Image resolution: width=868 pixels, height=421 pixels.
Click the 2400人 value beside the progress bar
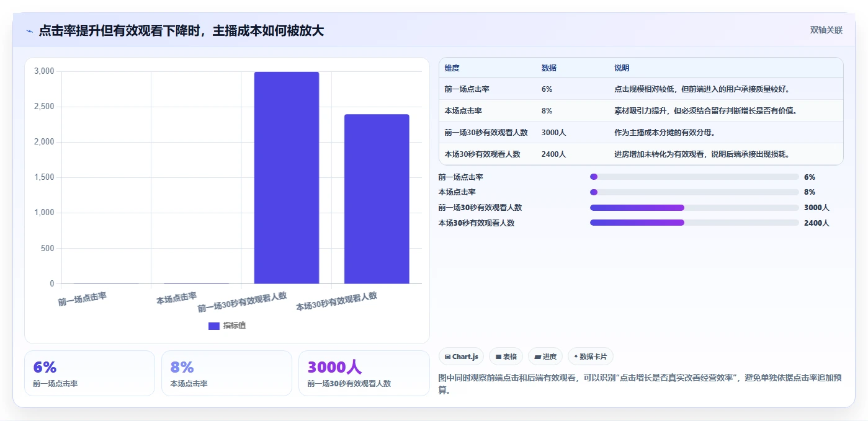click(817, 223)
